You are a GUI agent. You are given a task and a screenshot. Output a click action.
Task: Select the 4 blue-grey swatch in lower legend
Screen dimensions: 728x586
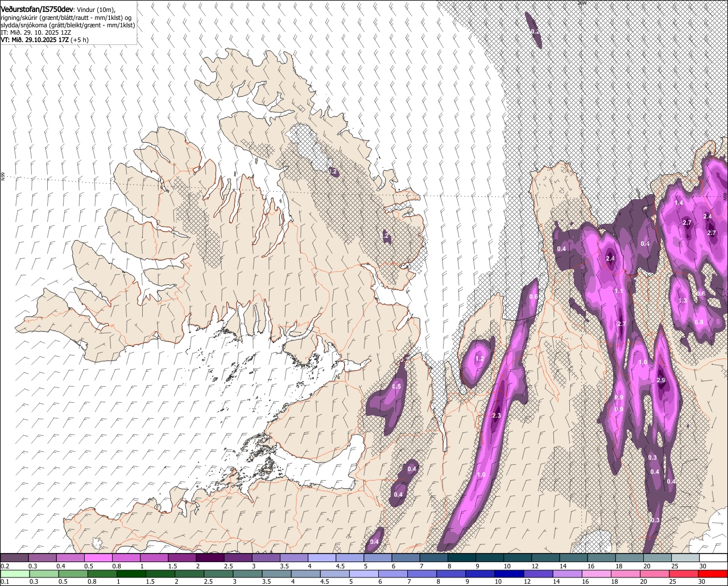pyautogui.click(x=305, y=574)
